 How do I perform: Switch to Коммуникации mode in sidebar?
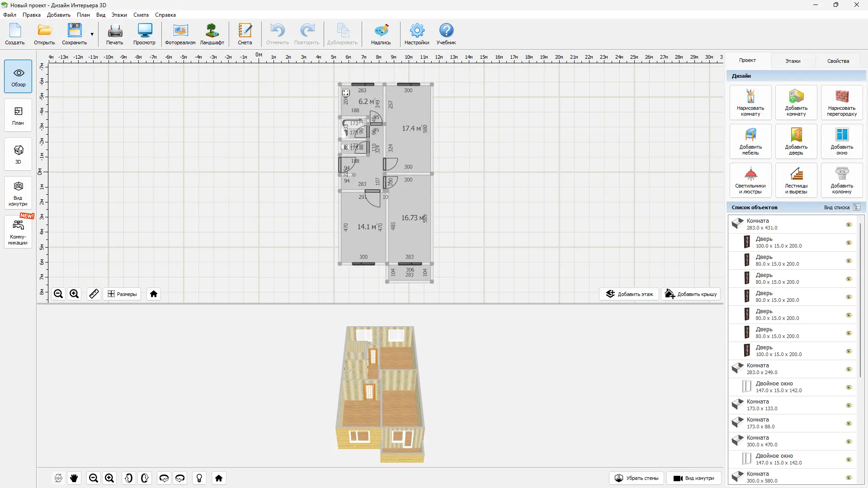[18, 232]
